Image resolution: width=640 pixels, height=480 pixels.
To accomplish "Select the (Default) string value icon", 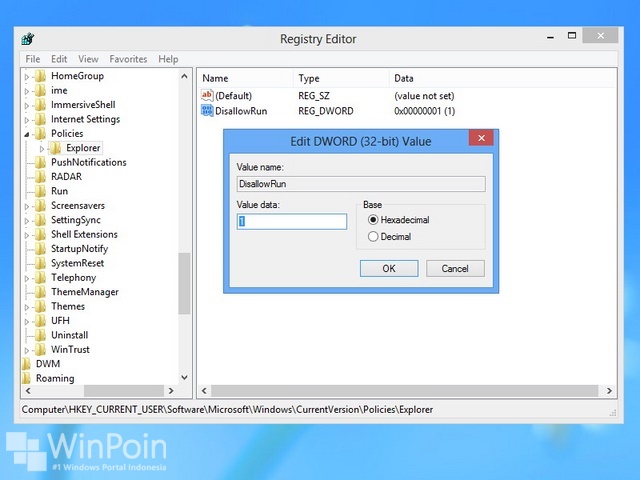I will pos(207,96).
